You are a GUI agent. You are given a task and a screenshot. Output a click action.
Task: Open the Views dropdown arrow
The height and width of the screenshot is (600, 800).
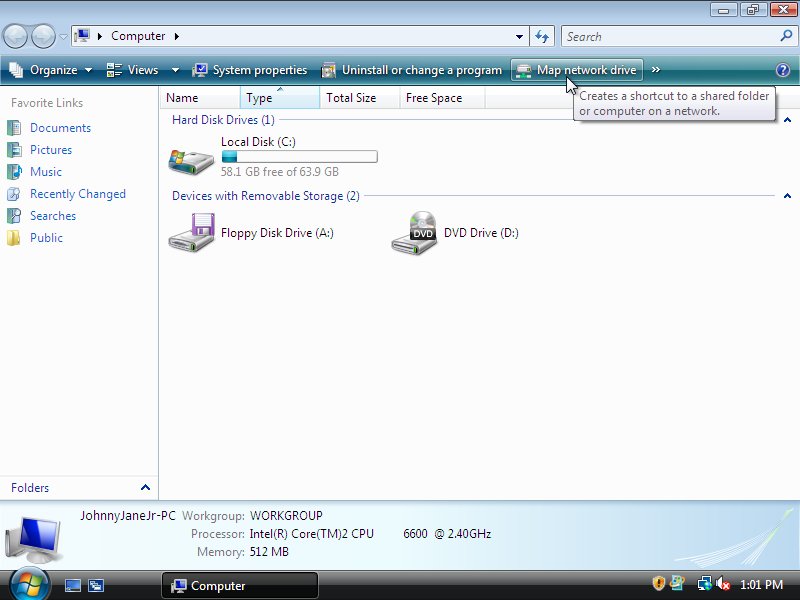pyautogui.click(x=175, y=70)
